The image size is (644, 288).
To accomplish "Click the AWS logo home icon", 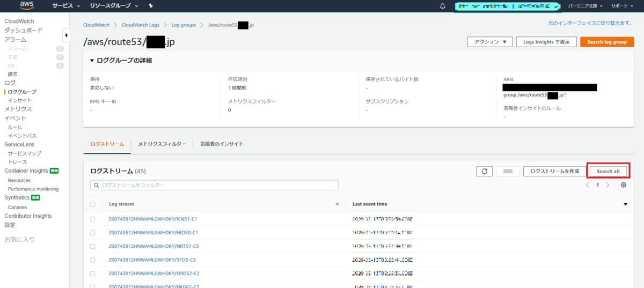I will coord(27,6).
